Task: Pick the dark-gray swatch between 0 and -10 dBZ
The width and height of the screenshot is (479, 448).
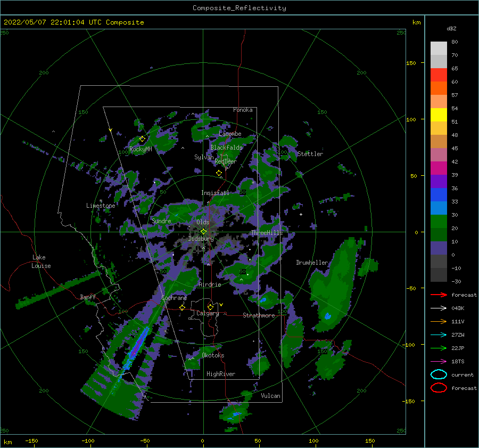Action: pyautogui.click(x=439, y=262)
